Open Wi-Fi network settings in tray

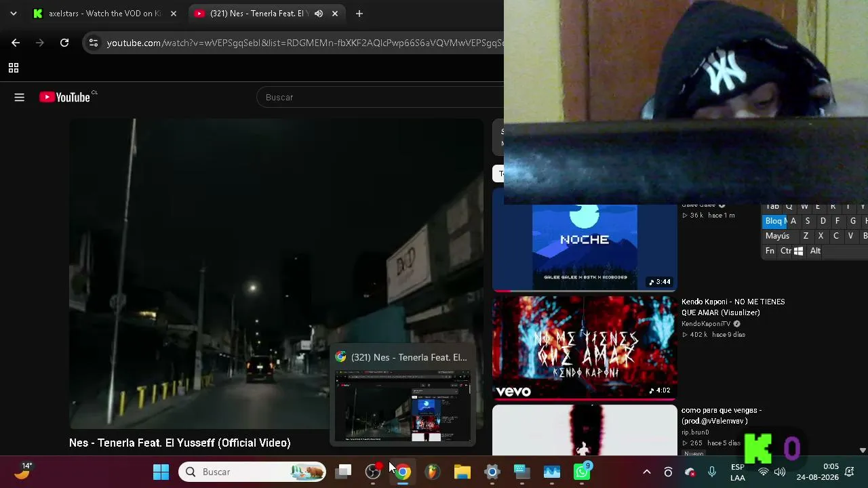tap(764, 472)
